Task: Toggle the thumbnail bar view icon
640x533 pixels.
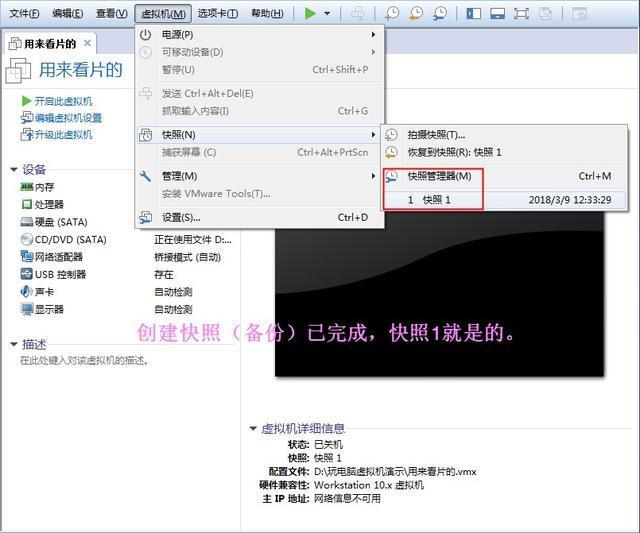Action: 497,13
